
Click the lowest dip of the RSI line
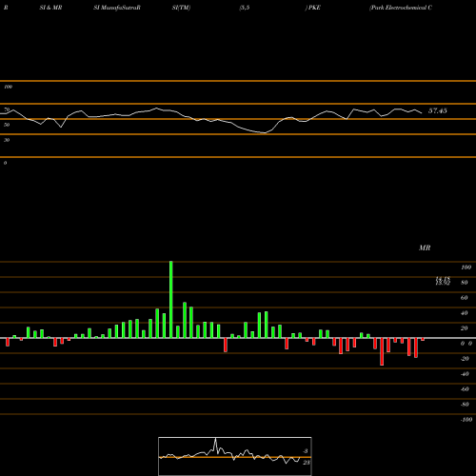tap(265, 133)
